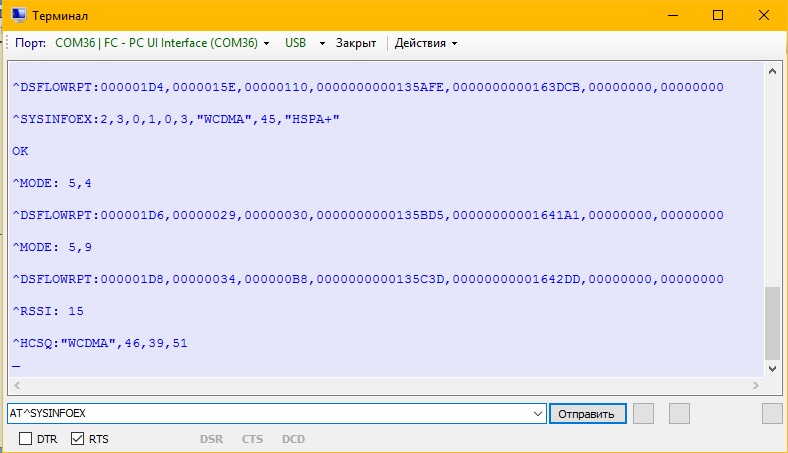Click the vertical scrollbar down arrow
The width and height of the screenshot is (788, 453).
(772, 369)
